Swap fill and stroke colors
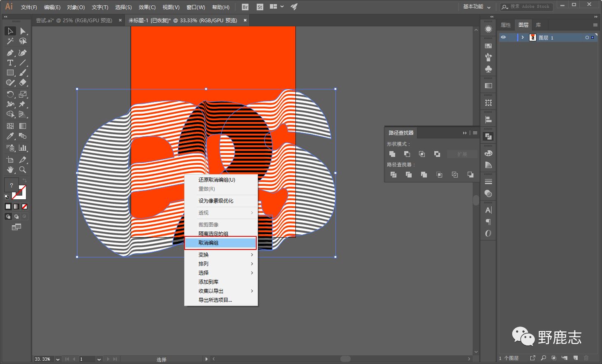Screen dimensions: 602x364 (25, 181)
